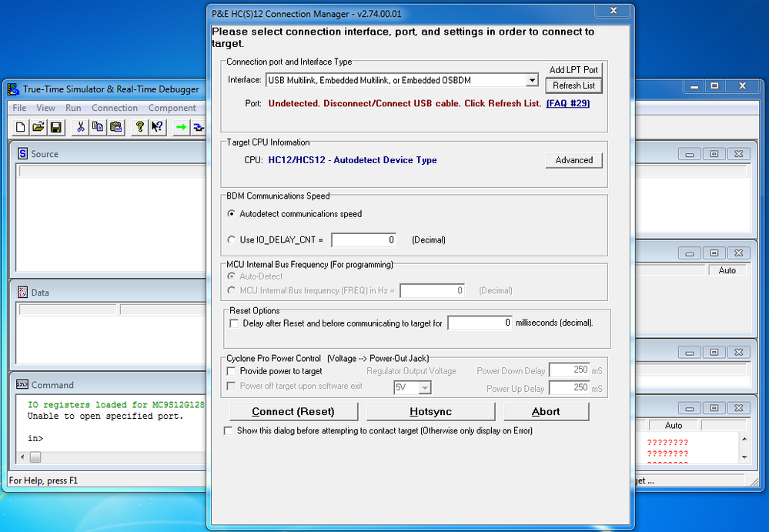Check Power off target upon software exit
This screenshot has height=532, width=769.
tap(231, 386)
